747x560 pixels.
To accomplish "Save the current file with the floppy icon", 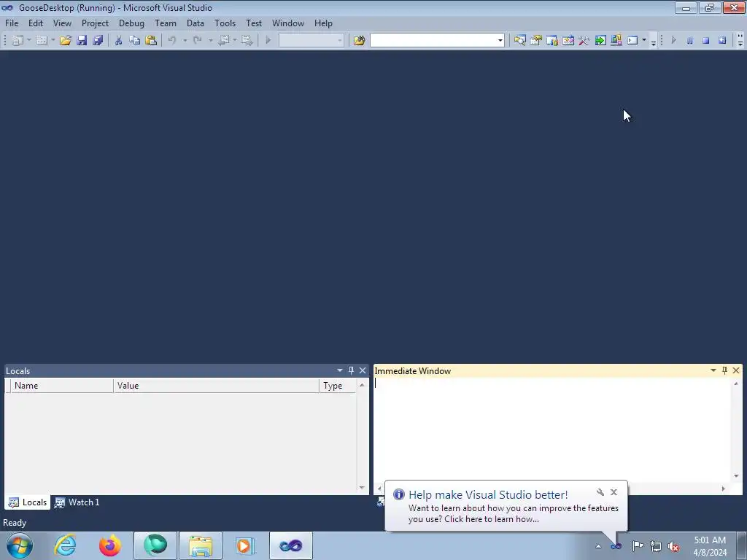I will pos(82,41).
